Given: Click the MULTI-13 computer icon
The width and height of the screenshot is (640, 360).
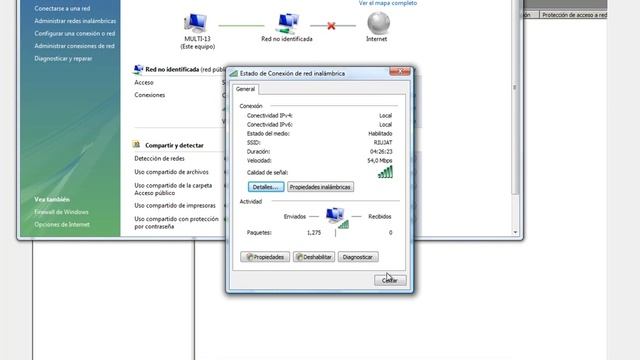Looking at the screenshot, I should tap(196, 22).
